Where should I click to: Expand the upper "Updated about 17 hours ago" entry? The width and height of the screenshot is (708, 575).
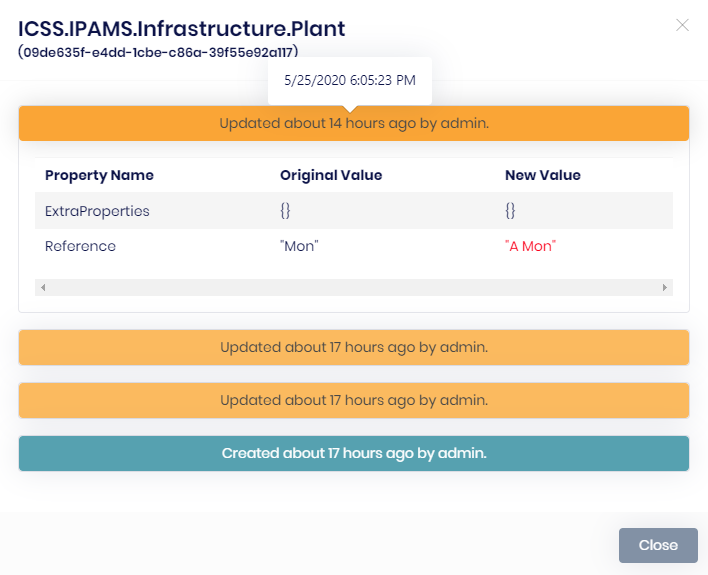(x=354, y=347)
